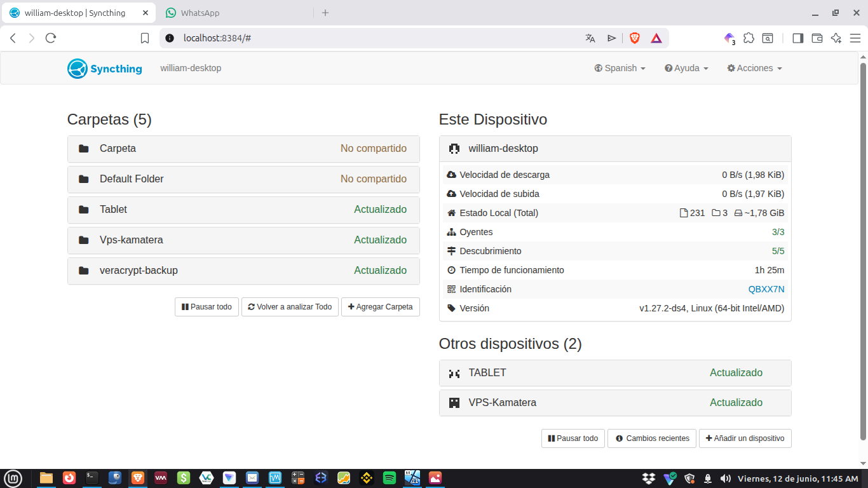This screenshot has height=488, width=868.
Task: Click the tab search icon in the toolbar
Action: pyautogui.click(x=768, y=38)
